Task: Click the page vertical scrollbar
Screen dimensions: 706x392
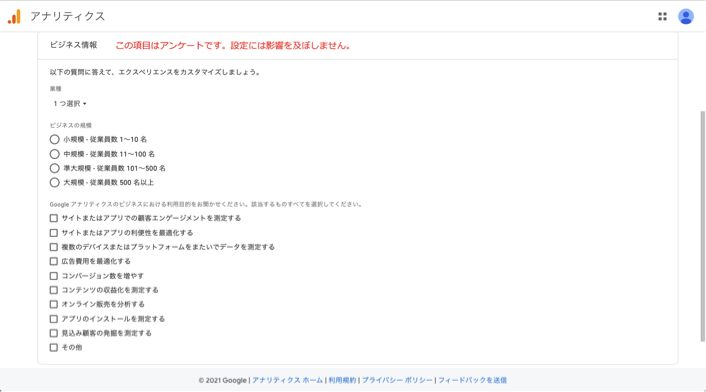Action: click(702, 226)
